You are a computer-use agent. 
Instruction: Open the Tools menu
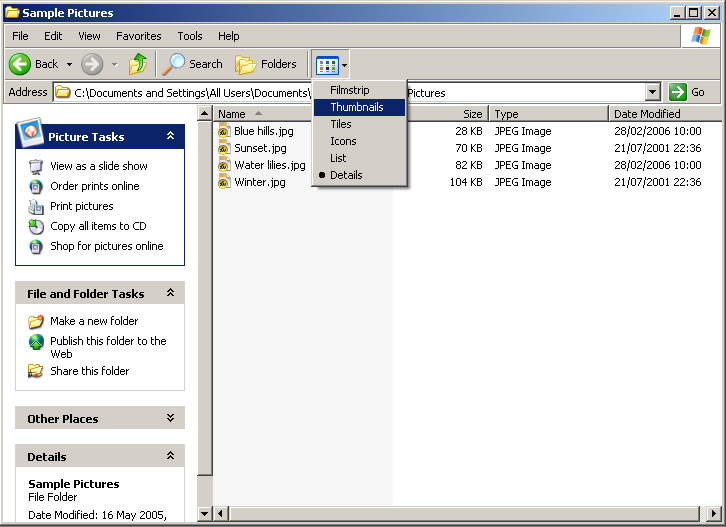pyautogui.click(x=190, y=36)
